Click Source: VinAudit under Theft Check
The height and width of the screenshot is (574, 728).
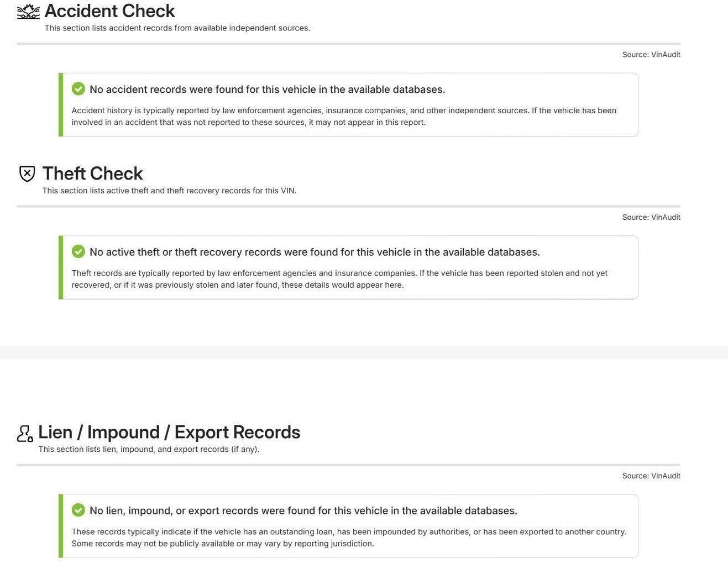(651, 217)
